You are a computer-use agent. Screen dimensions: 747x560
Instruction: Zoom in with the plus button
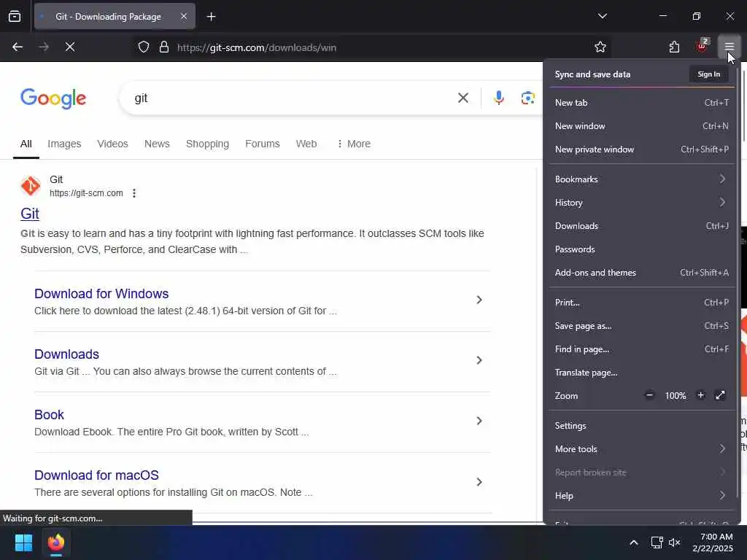(700, 395)
